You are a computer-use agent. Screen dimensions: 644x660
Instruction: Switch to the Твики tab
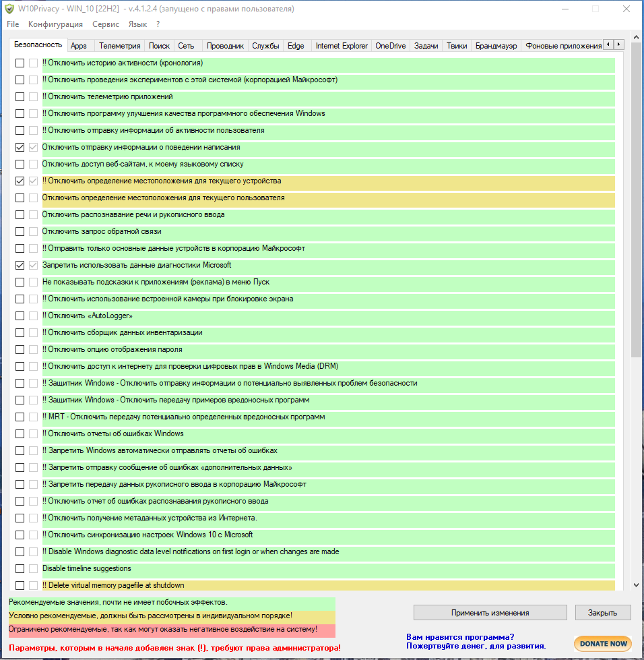[x=457, y=46]
